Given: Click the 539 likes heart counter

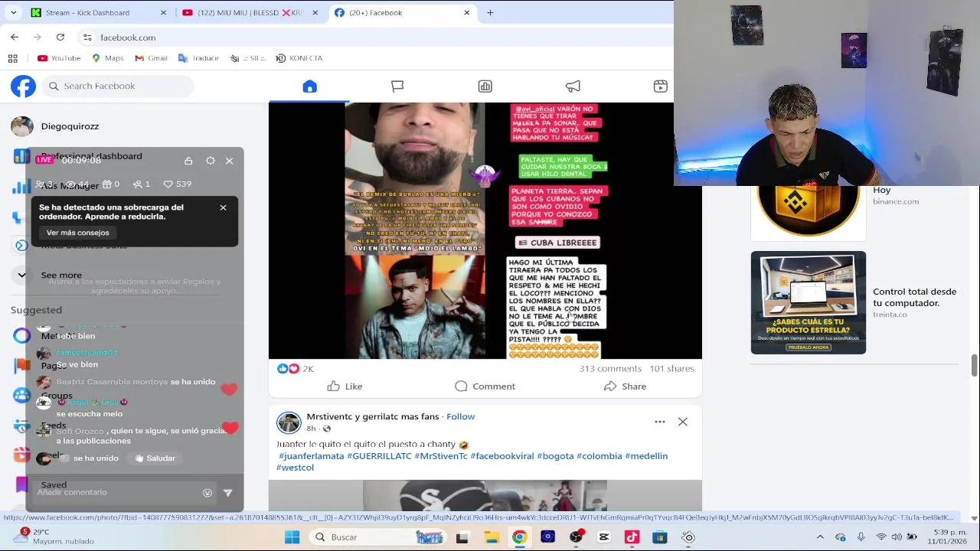Looking at the screenshot, I should (178, 184).
